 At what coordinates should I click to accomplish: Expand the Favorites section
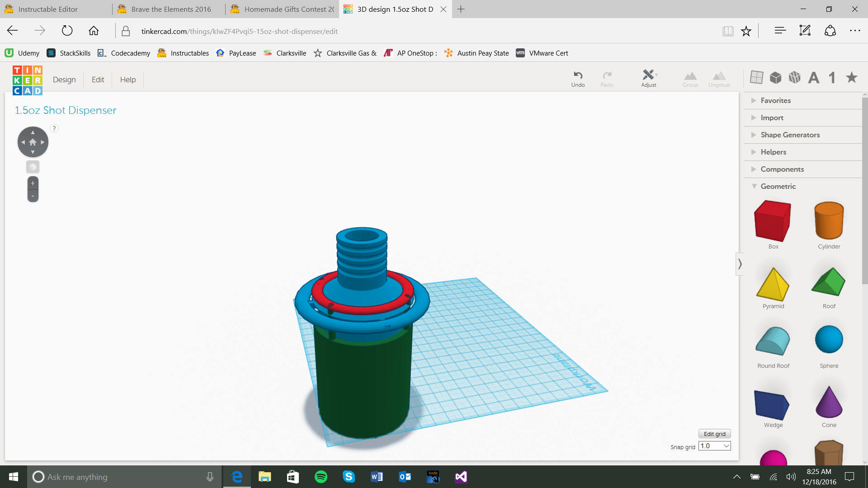click(775, 100)
